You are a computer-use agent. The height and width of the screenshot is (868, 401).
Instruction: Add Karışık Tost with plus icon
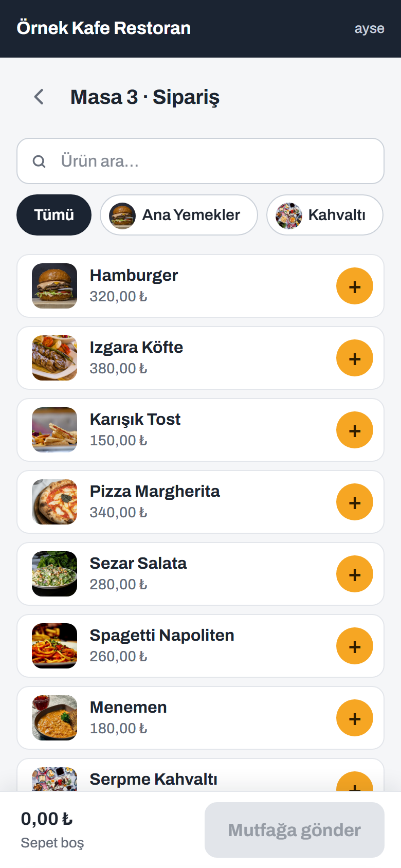click(x=355, y=430)
